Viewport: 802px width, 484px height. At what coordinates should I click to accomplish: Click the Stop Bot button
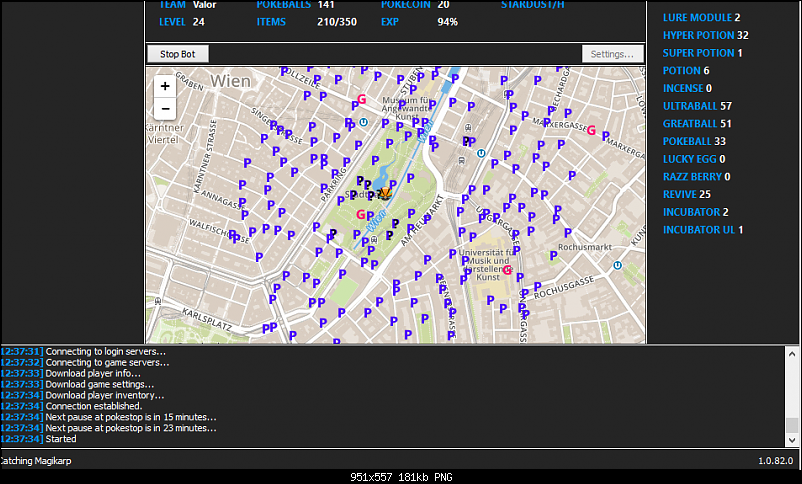tap(177, 54)
